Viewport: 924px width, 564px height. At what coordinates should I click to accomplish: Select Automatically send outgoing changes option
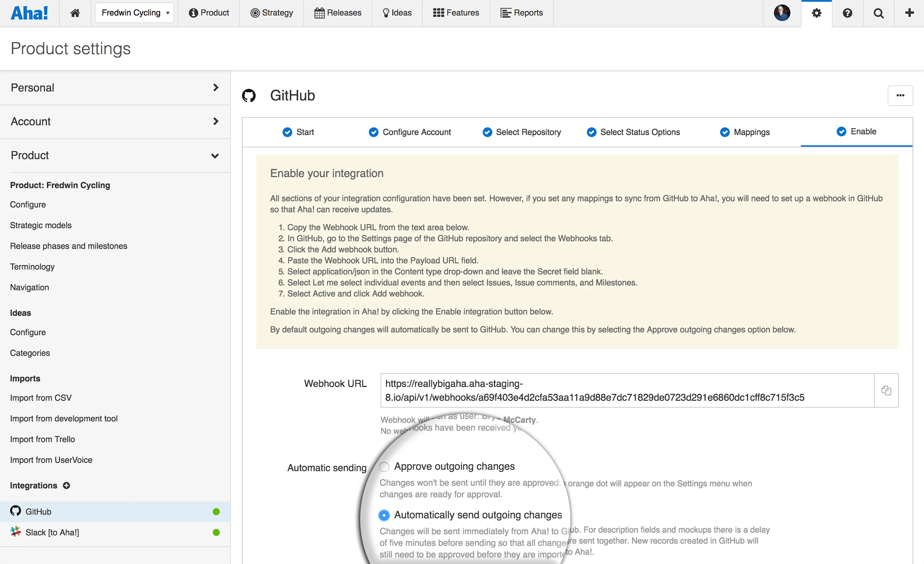pyautogui.click(x=384, y=515)
